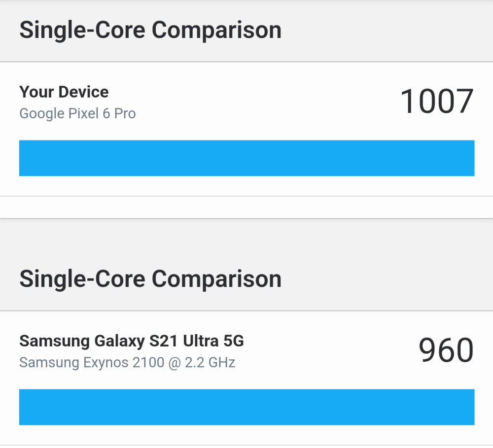Tap the Samsung Exynos 2100 @ 2.2 GHz text
The height and width of the screenshot is (448, 493).
click(x=127, y=363)
